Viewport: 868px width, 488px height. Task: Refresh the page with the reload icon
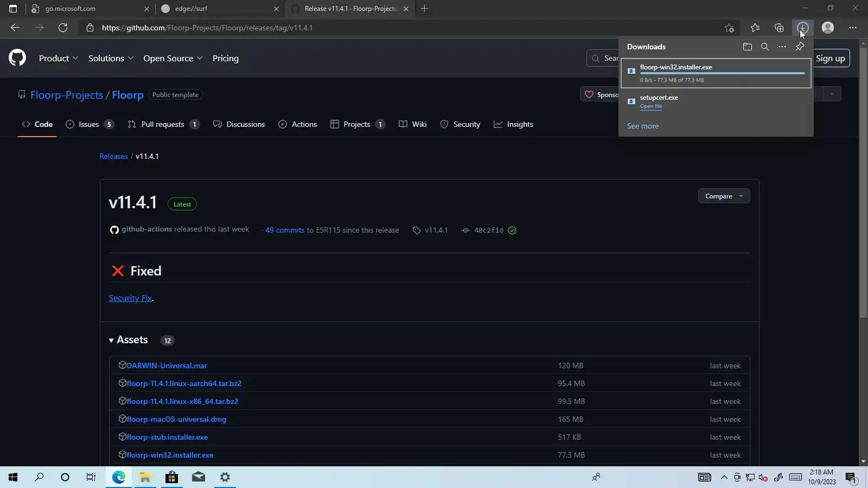tap(63, 28)
